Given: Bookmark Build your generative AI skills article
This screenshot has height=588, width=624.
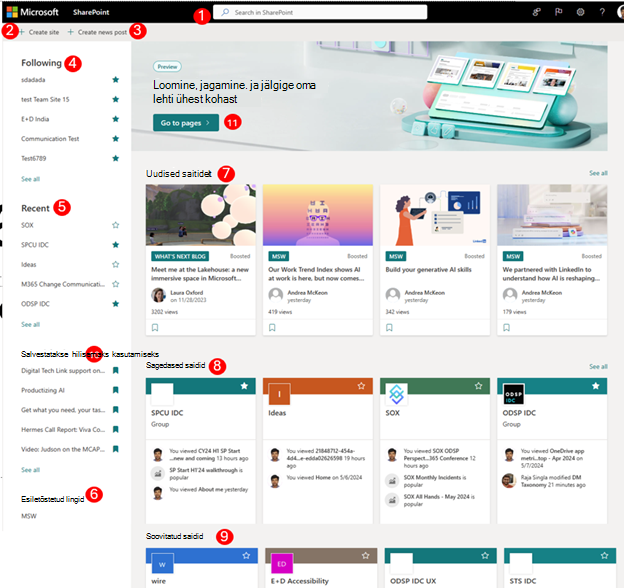Looking at the screenshot, I should tap(389, 327).
